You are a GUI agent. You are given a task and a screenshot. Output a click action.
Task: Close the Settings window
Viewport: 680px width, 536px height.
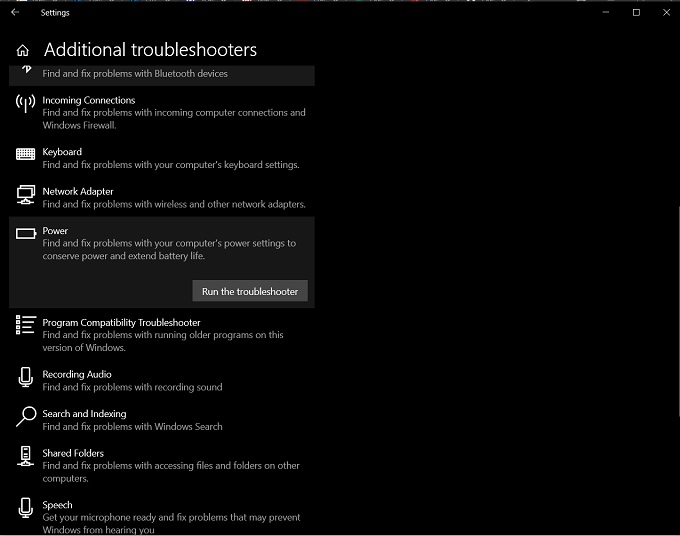click(667, 13)
